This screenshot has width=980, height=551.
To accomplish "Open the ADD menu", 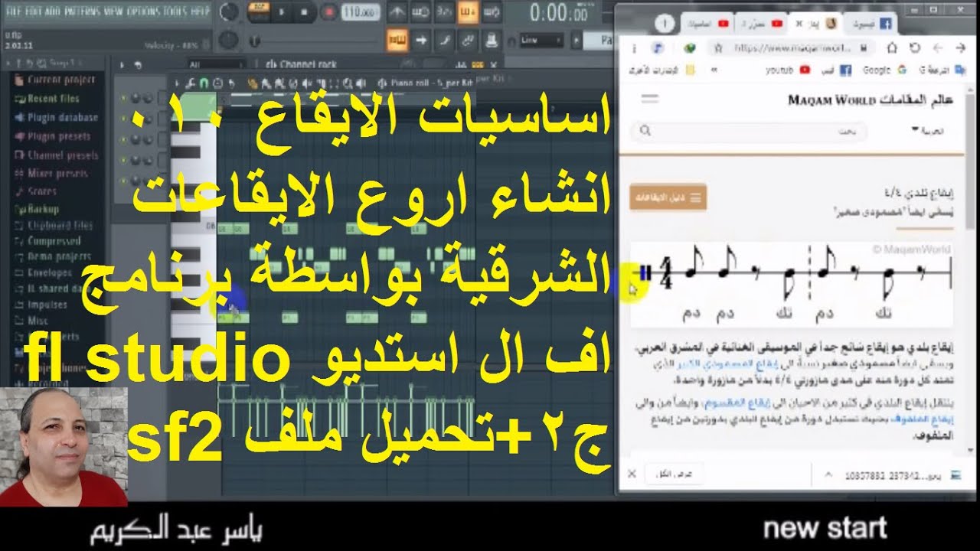I will (52, 11).
